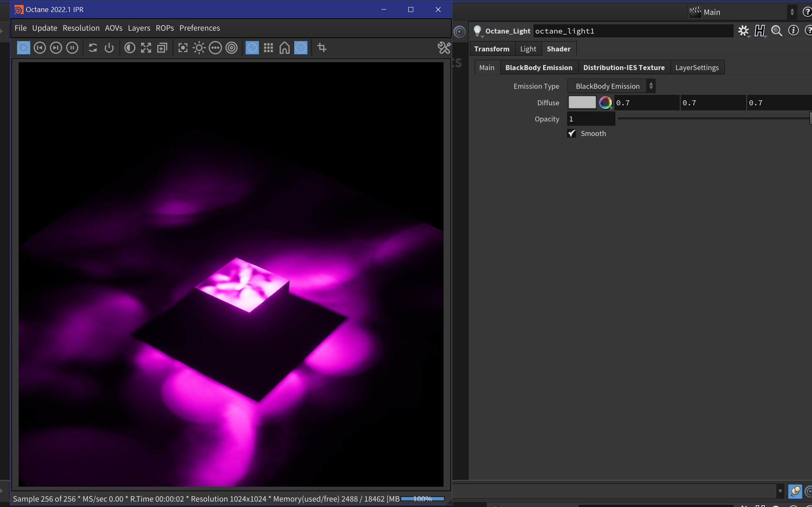Toggle the highlighted blue dotted circle button
This screenshot has height=507, width=812.
point(301,48)
